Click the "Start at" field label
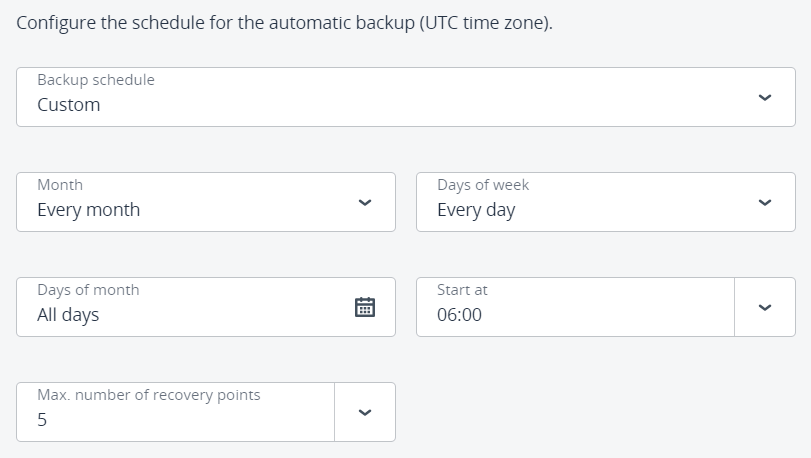Screen dimensions: 811x458 point(462,290)
